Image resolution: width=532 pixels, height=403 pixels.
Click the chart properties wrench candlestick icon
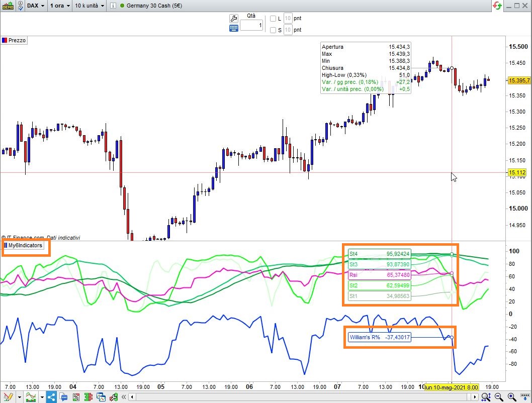click(113, 397)
